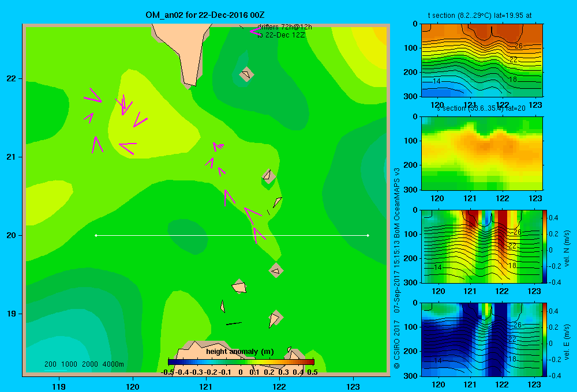Screen dimensions: 577x392
Task: Open the eastward velocity section panel
Action: [482, 340]
